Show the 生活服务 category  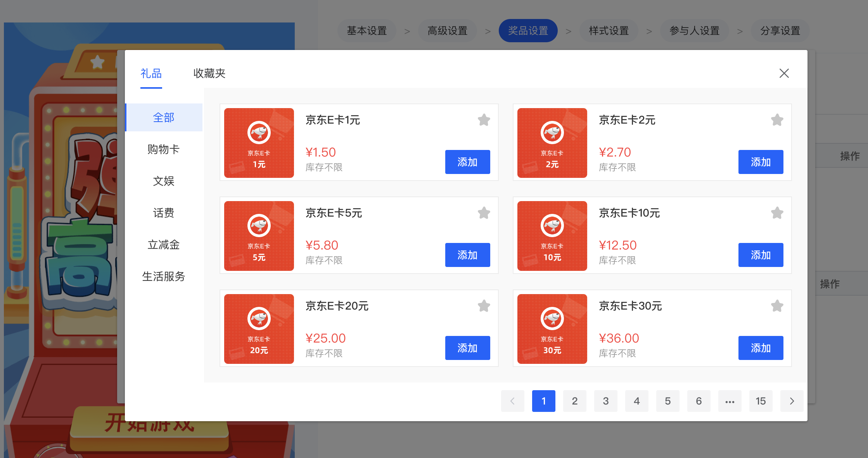coord(164,276)
